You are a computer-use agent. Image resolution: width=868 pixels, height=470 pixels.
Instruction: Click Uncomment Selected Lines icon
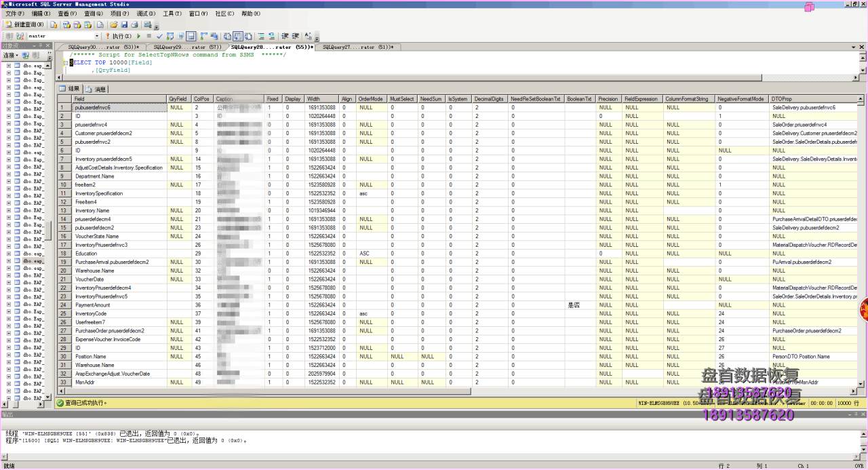click(x=271, y=36)
